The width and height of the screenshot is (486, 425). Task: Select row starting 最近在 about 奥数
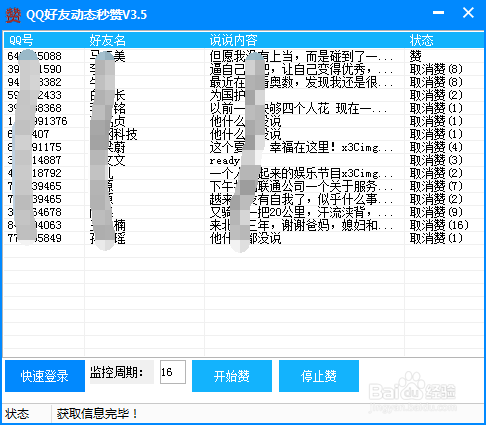pyautogui.click(x=244, y=82)
